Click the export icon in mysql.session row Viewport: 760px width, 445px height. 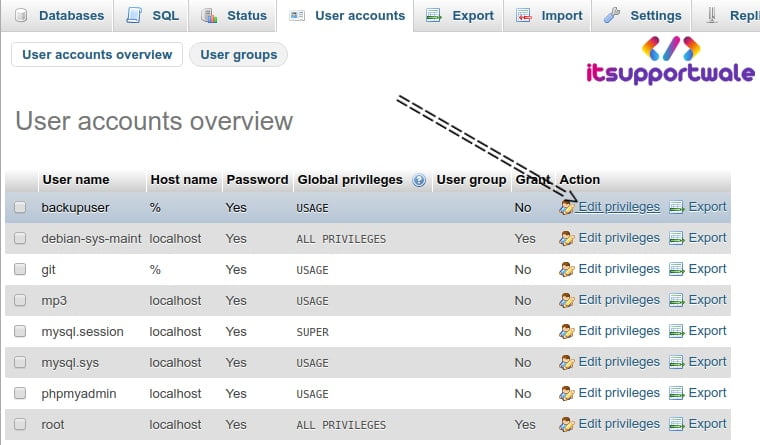677,332
